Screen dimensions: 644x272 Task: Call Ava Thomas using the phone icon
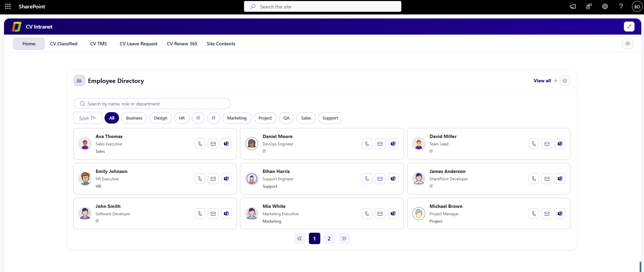(x=200, y=144)
